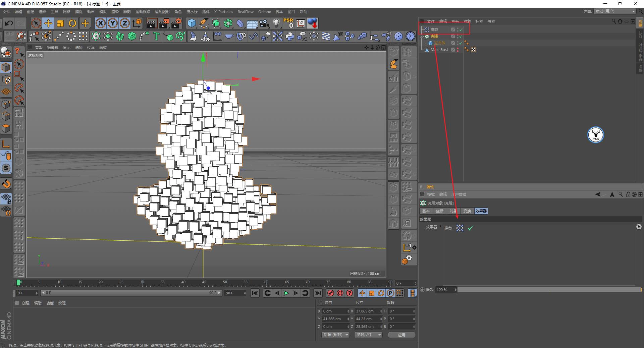Viewport: 644px width, 348px height.
Task: Click the position Y input field 41.566 cm
Action: 334,319
